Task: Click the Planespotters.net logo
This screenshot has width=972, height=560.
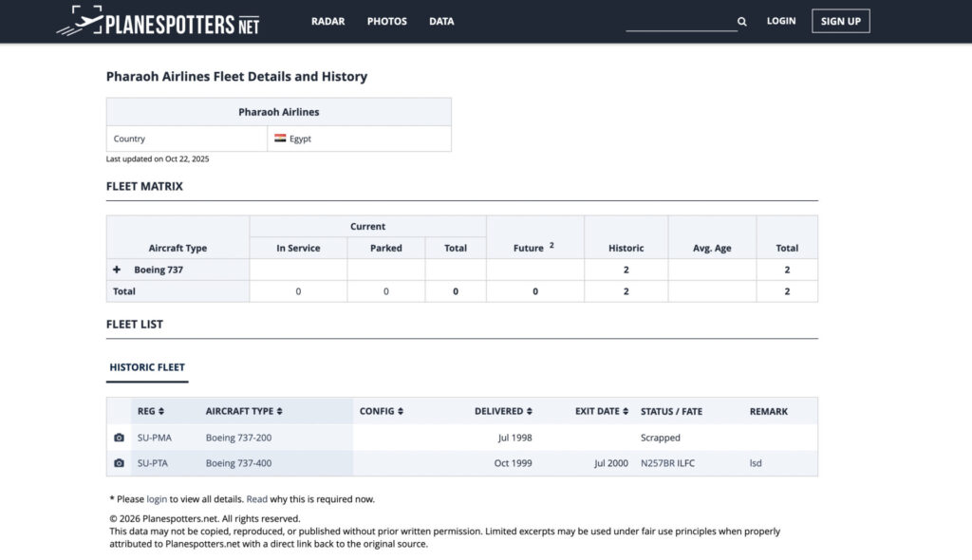Action: tap(159, 21)
